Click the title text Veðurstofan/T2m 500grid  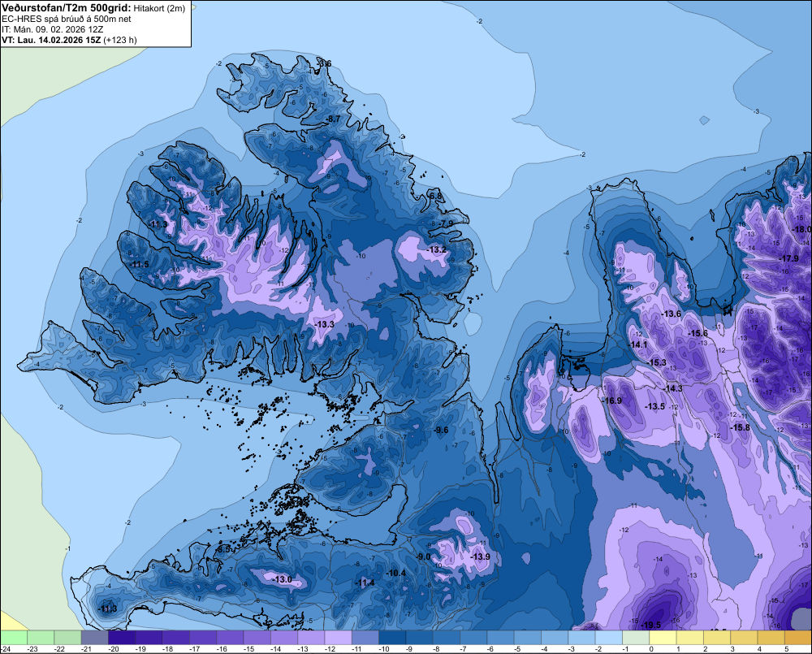coord(67,8)
